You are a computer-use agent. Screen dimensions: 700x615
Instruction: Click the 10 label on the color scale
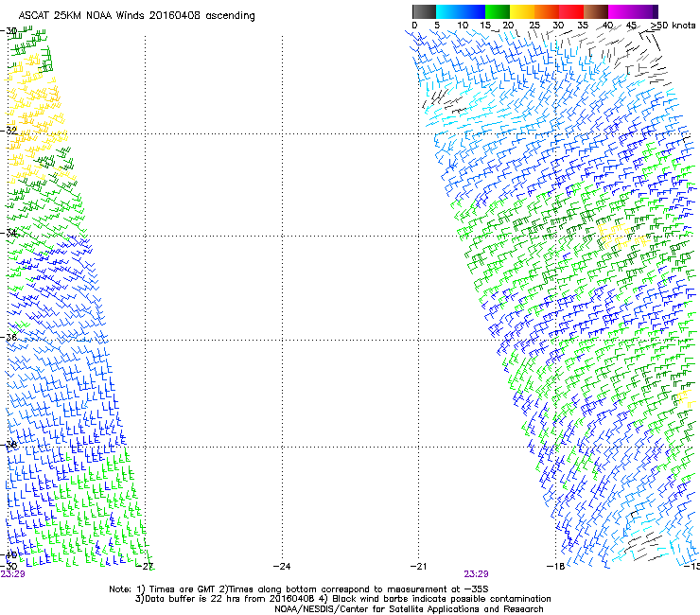tap(463, 26)
